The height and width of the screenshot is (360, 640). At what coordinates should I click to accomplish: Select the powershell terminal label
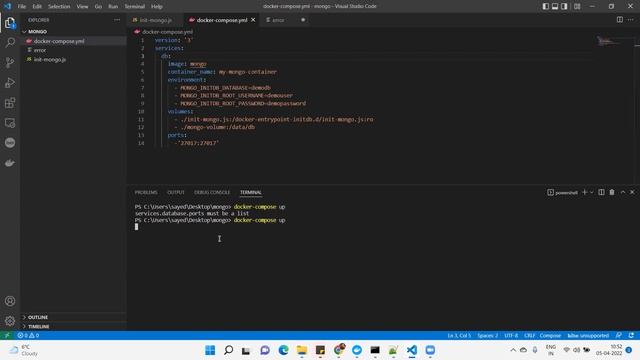[562, 192]
